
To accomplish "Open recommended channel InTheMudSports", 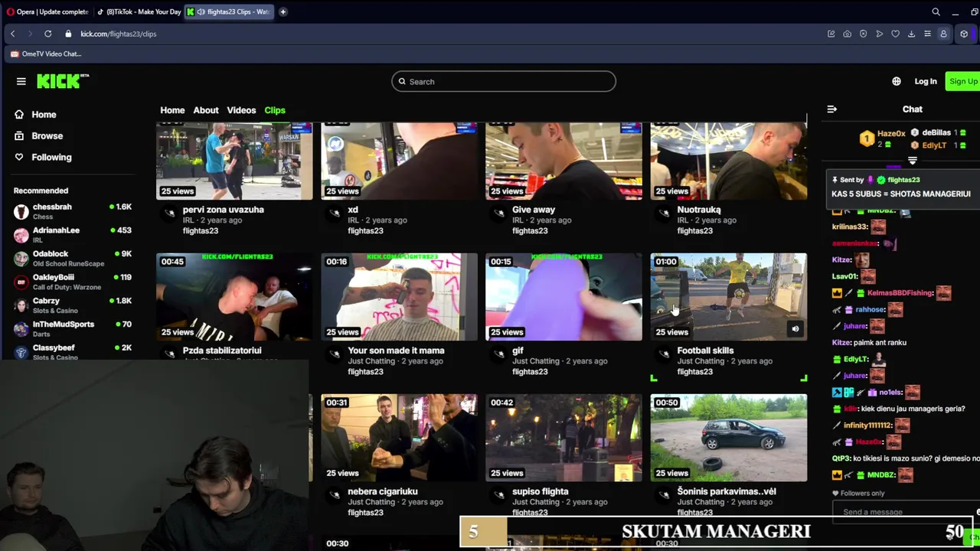I will click(73, 328).
